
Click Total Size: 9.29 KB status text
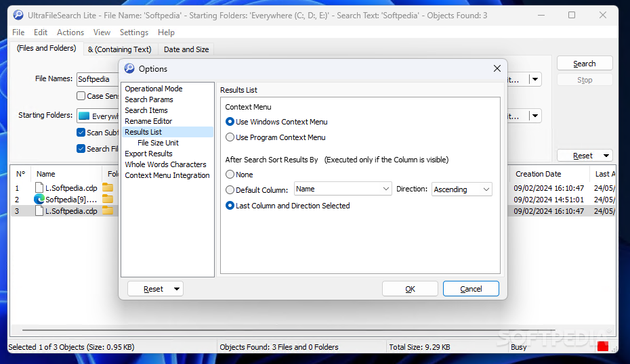pyautogui.click(x=419, y=347)
